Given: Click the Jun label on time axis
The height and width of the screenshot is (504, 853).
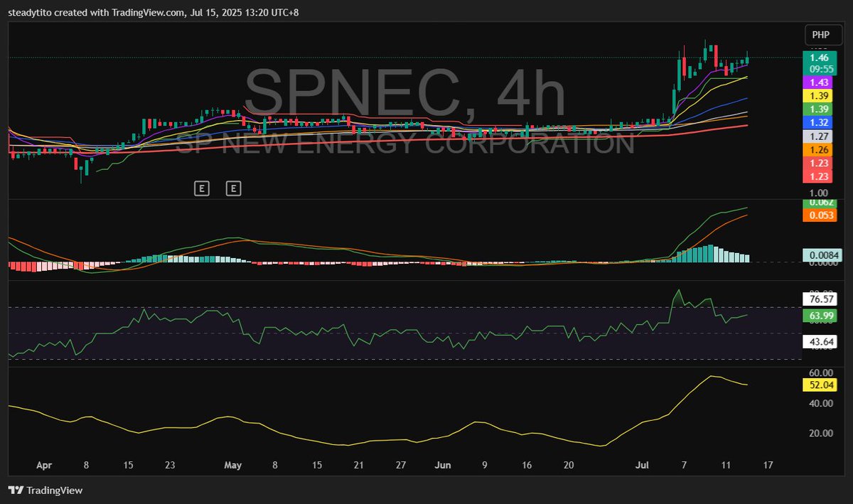Looking at the screenshot, I should tap(443, 466).
